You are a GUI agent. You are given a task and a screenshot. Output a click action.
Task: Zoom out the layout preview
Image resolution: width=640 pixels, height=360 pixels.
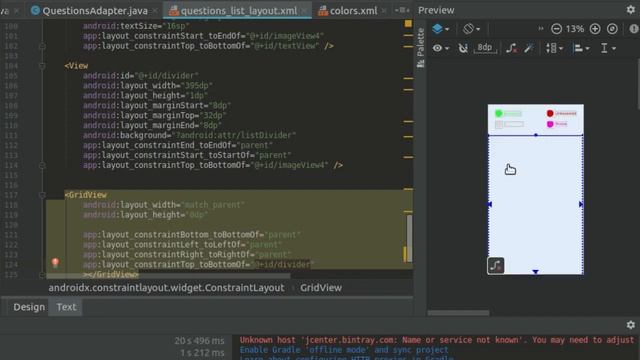tap(556, 29)
